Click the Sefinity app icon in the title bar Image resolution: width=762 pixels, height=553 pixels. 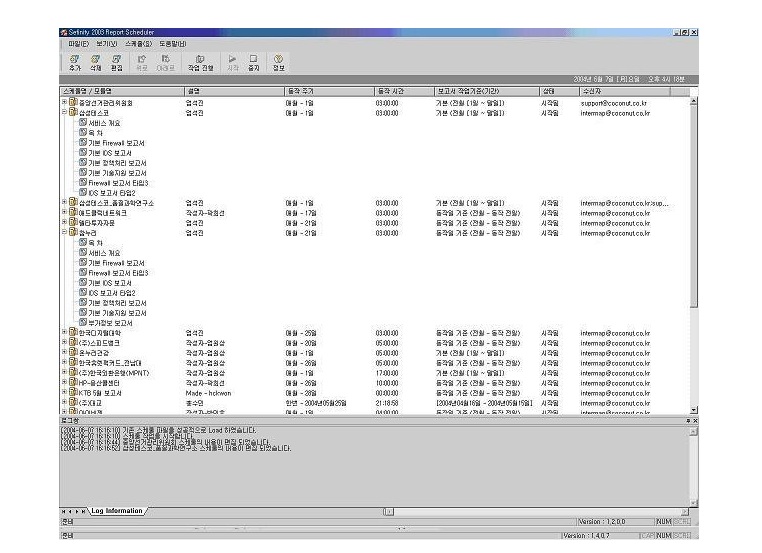click(x=64, y=33)
